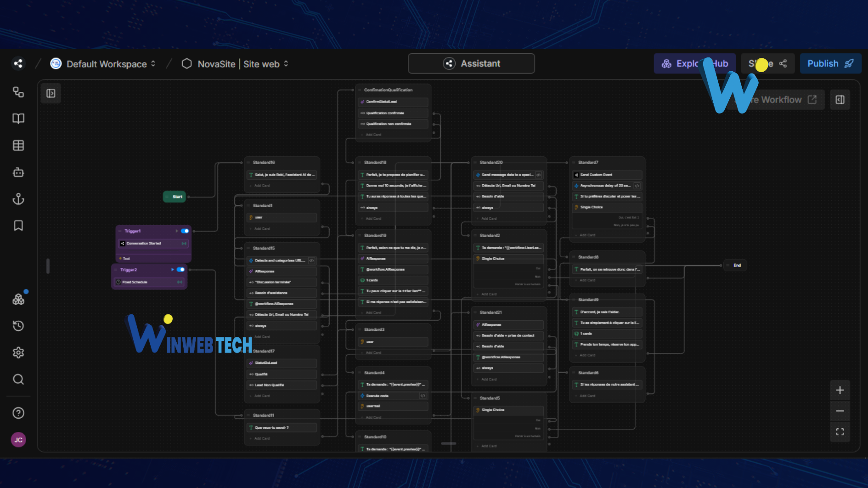Open the integrations hub icon in sidebar

coord(18,299)
